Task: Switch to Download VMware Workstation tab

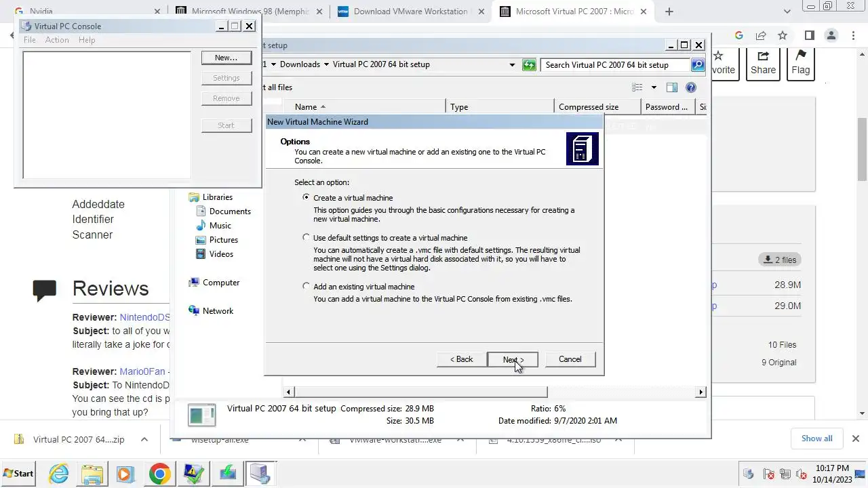Action: [411, 12]
